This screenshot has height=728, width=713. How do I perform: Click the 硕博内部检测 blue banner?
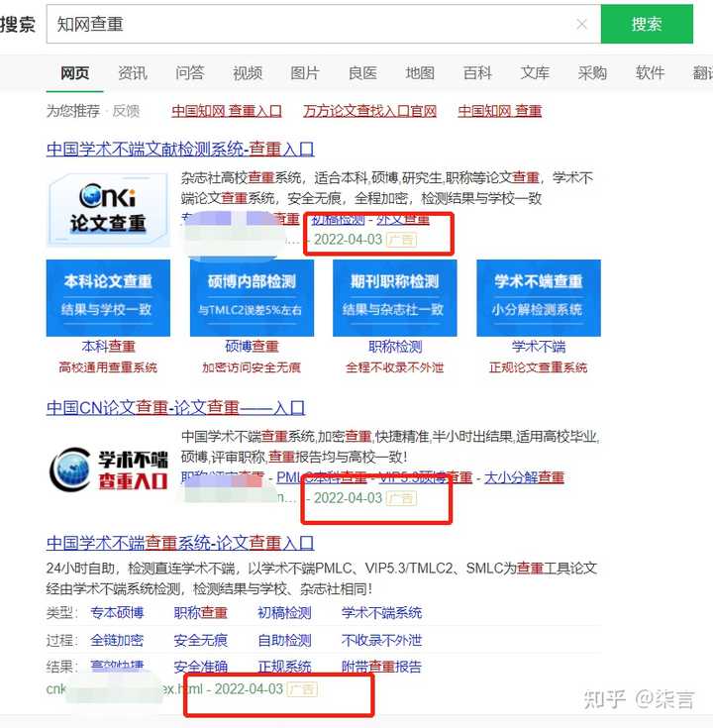point(253,297)
